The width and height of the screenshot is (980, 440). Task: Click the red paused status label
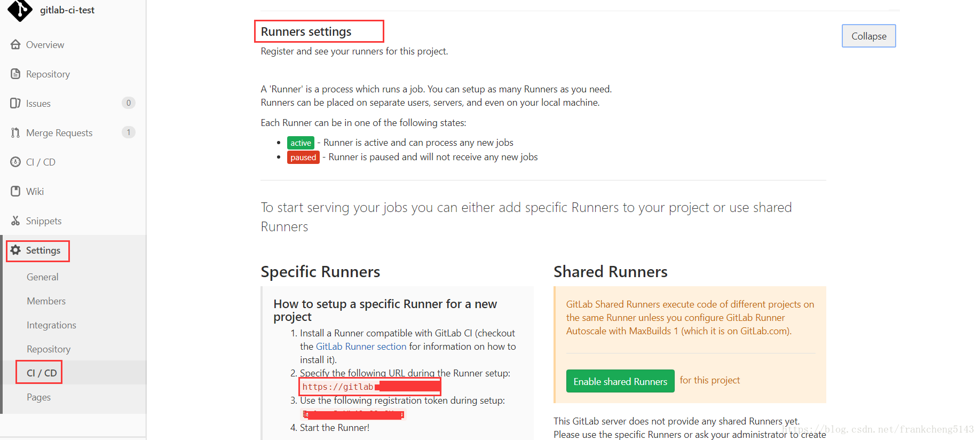pyautogui.click(x=303, y=157)
